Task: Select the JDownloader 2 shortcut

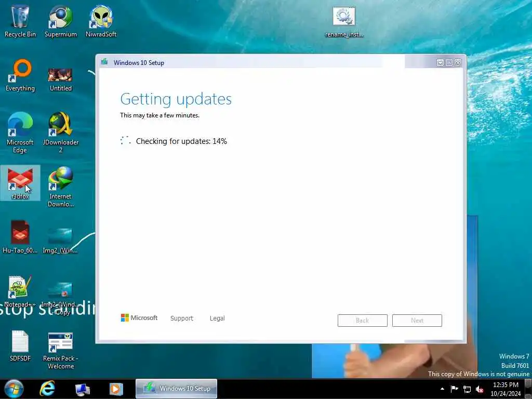Action: pos(60,132)
